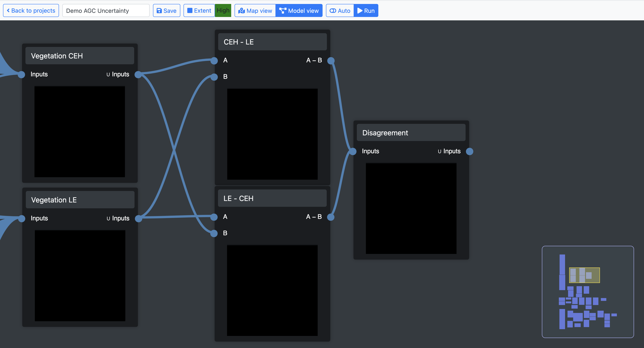Toggle Auto run mode
The width and height of the screenshot is (644, 348).
pos(340,11)
